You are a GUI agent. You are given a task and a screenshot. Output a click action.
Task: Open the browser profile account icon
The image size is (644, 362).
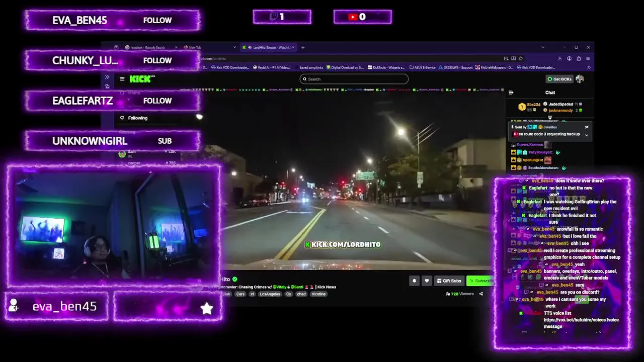(569, 58)
